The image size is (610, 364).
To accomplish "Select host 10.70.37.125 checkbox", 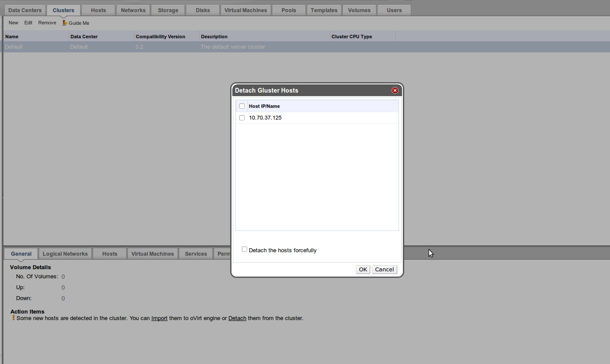I will pos(242,118).
